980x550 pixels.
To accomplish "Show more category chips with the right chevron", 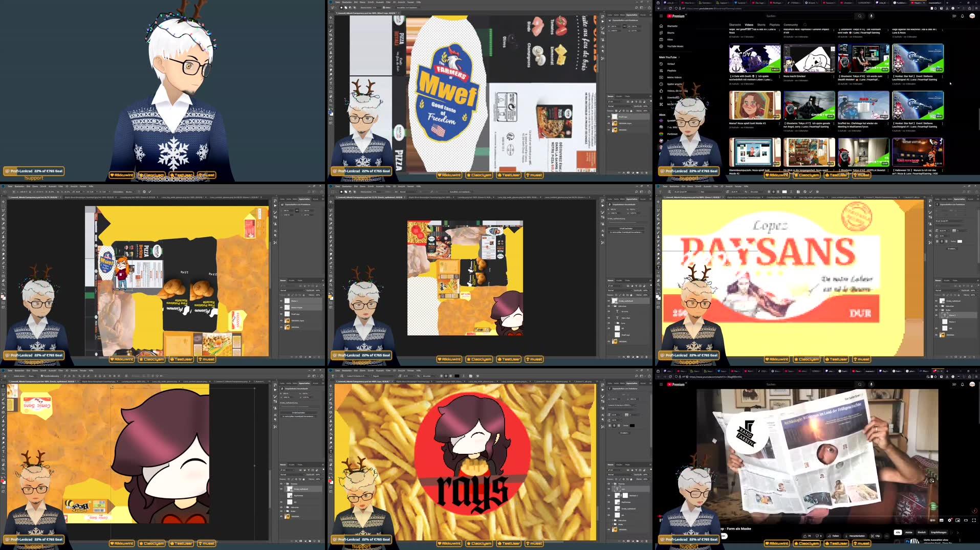I will [x=957, y=532].
